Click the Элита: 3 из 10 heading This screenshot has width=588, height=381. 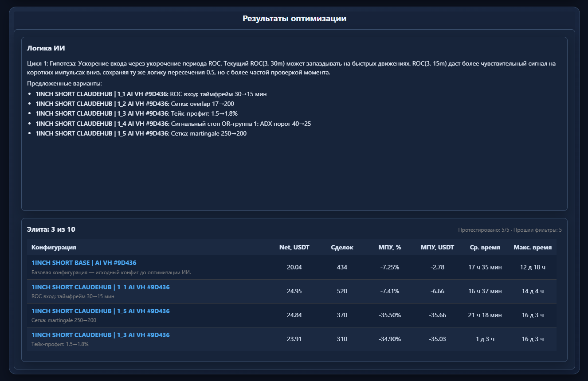tap(51, 229)
